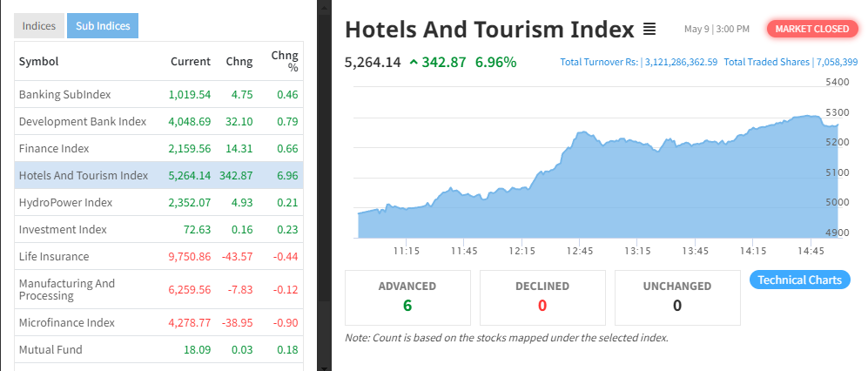
Task: Click the hamburger icon beside Hotels And Tourism Index
Action: coord(649,30)
